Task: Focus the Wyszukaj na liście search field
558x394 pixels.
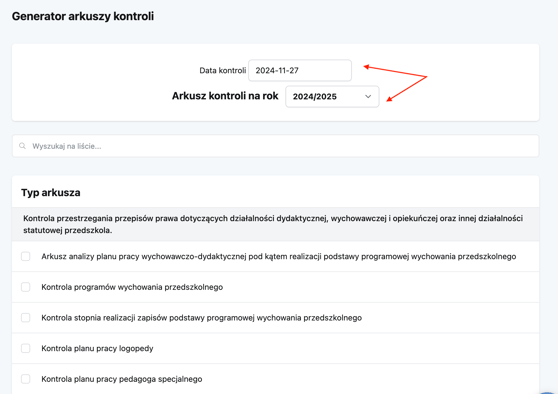Action: [275, 146]
